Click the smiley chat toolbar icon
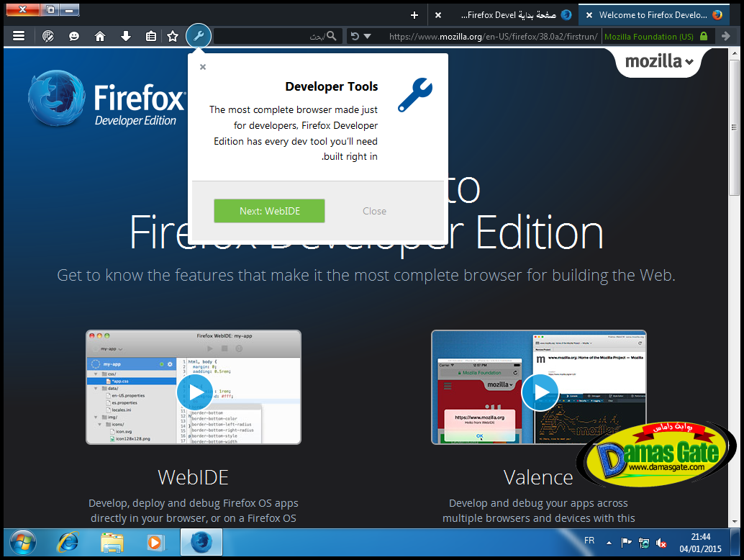This screenshot has height=560, width=744. click(x=74, y=36)
